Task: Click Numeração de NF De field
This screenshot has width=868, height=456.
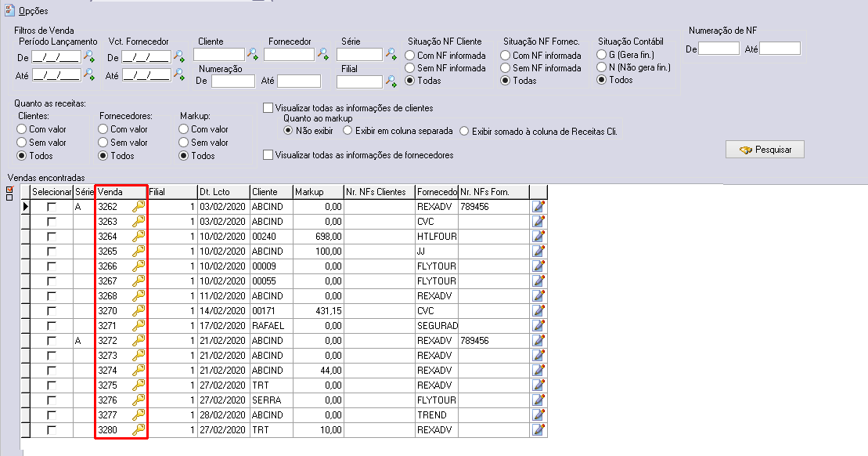Action: [719, 49]
